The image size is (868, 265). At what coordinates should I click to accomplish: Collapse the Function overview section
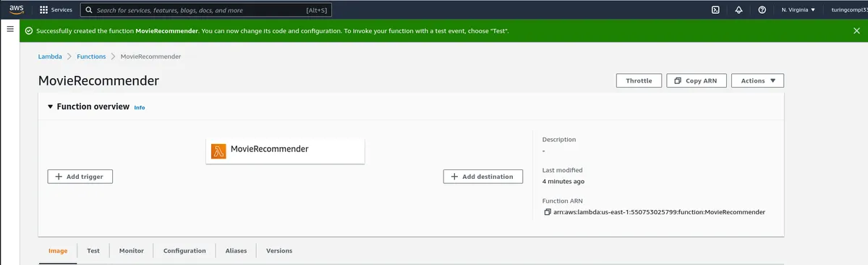click(50, 106)
